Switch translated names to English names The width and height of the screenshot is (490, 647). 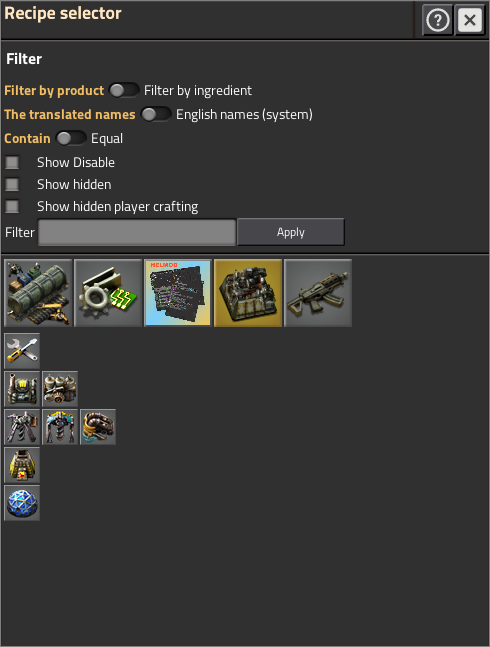[156, 114]
